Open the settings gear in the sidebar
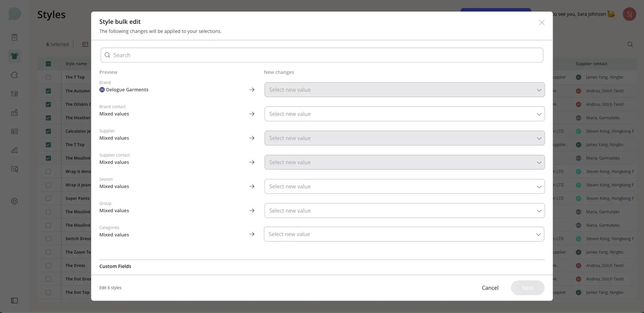Screen dimensions: 644x313 pyautogui.click(x=14, y=201)
